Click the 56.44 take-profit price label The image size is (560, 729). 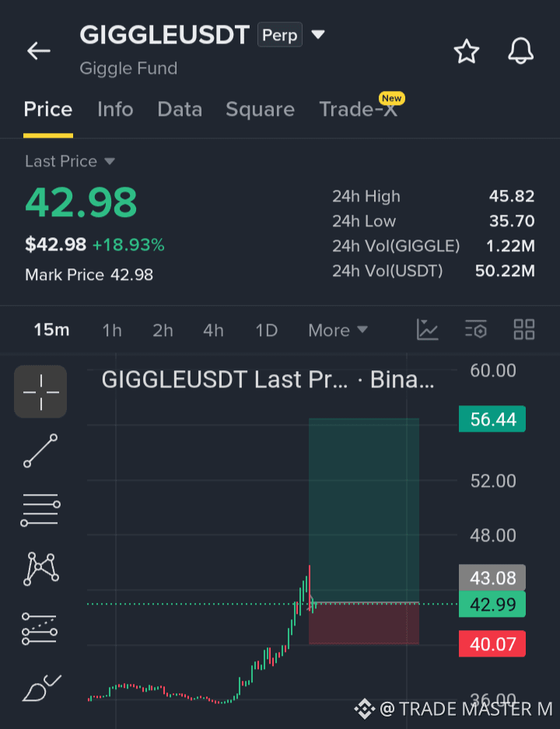[492, 419]
